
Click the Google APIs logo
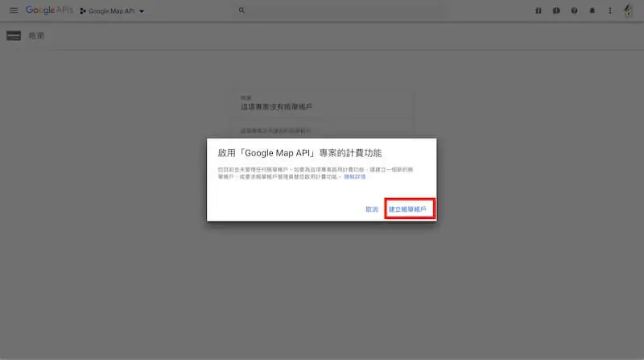49,10
